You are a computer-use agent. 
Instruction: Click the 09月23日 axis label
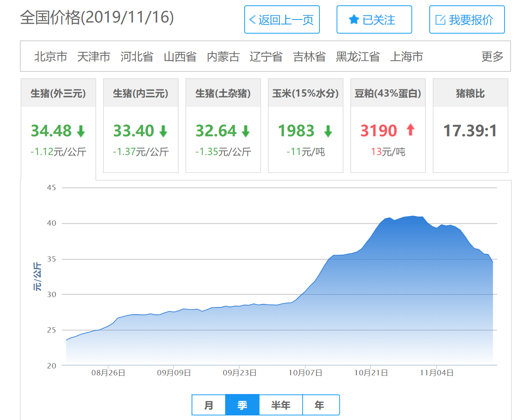click(x=240, y=373)
